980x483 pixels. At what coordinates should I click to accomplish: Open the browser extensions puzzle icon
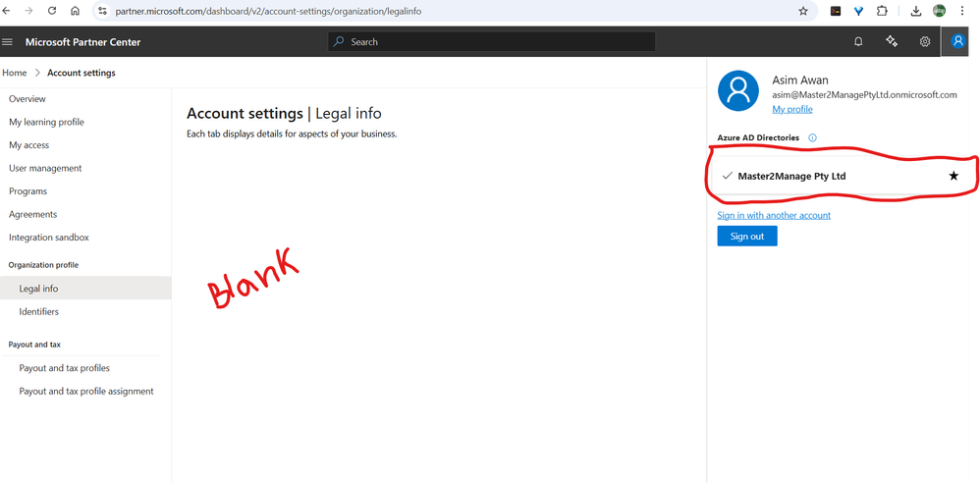point(882,11)
